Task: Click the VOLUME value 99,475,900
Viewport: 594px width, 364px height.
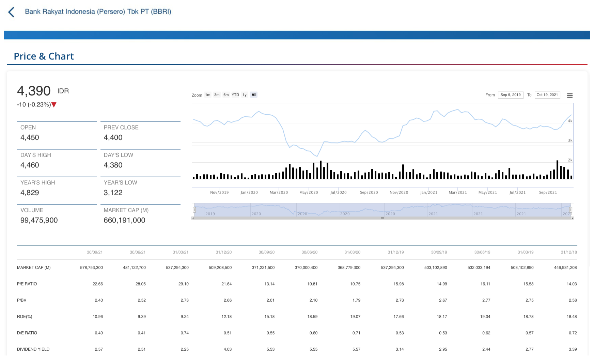Action: pos(39,220)
